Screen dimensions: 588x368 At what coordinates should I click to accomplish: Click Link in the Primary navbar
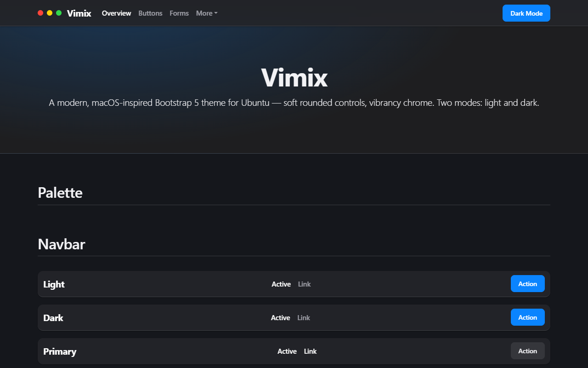tap(311, 351)
